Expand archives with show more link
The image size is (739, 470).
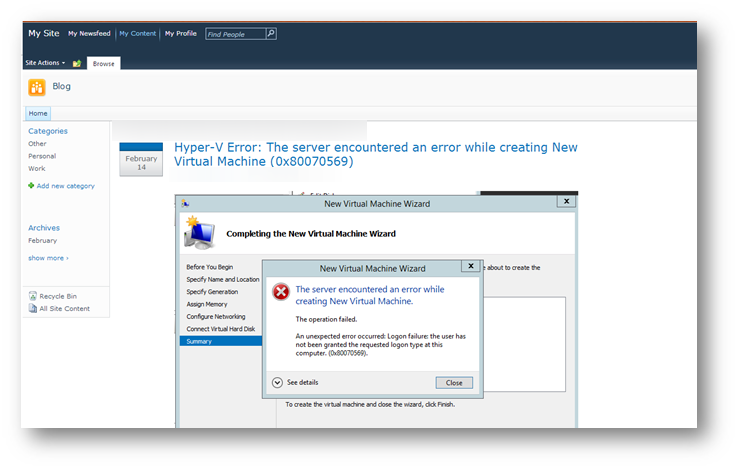48,258
